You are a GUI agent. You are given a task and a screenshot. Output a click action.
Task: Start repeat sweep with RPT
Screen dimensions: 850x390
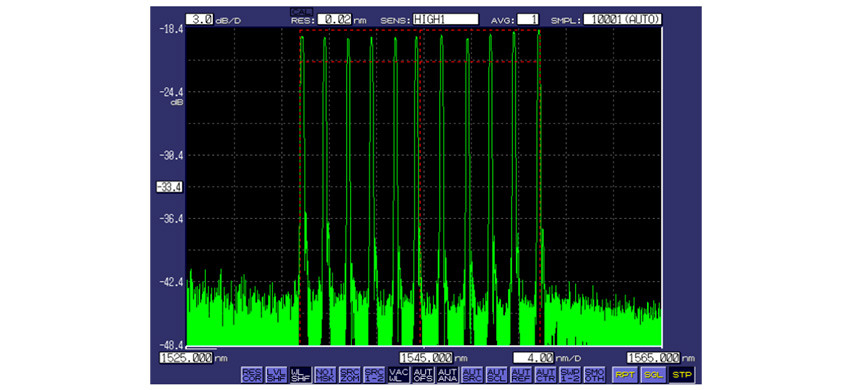[x=624, y=375]
